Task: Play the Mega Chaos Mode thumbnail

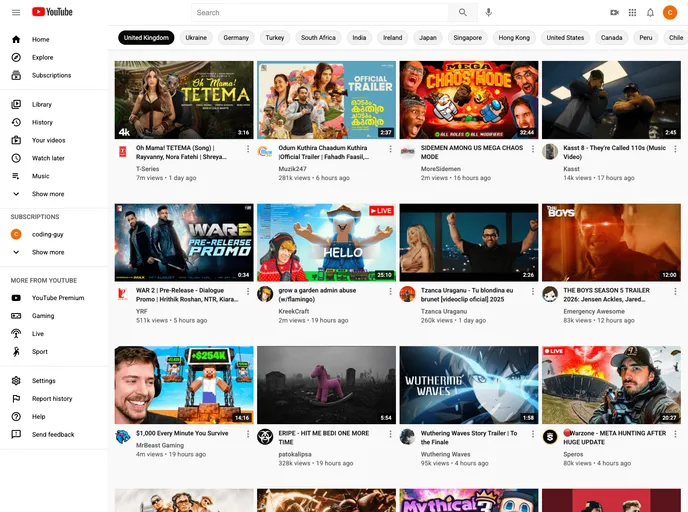Action: tap(469, 100)
